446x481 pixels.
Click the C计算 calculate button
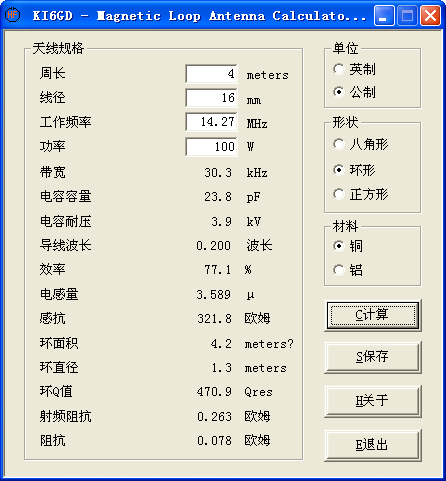(x=373, y=315)
